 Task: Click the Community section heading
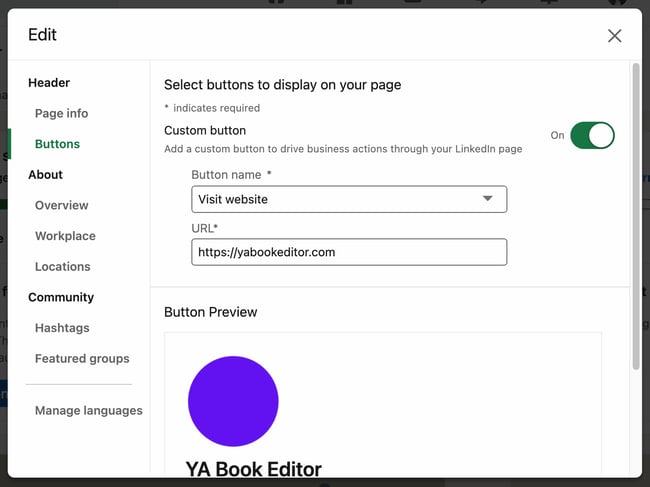[x=61, y=297]
